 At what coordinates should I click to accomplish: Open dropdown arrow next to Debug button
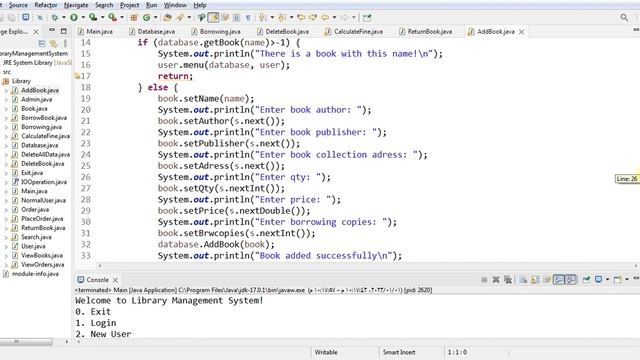point(64,18)
